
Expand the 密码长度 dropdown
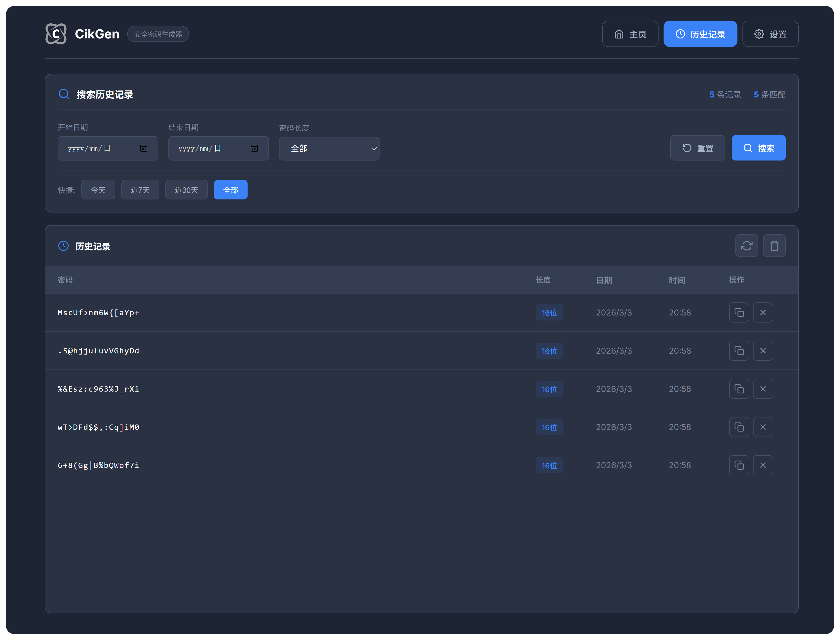point(329,149)
